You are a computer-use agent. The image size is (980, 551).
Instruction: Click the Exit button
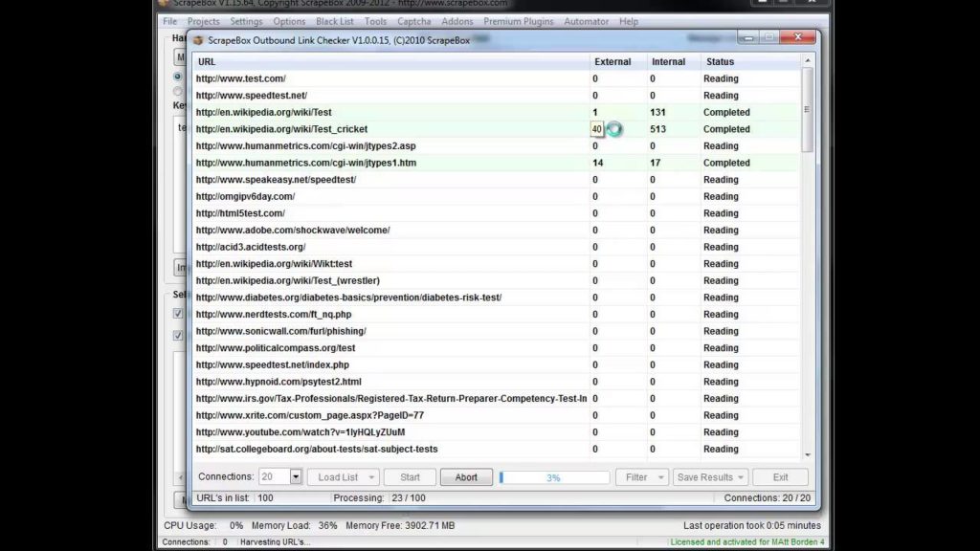[x=781, y=477]
